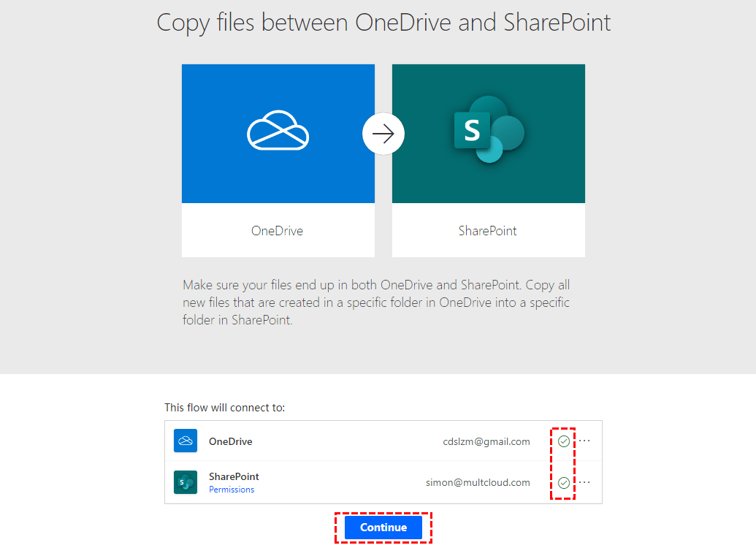Screen dimensions: 756x548
Task: Click the OneDrive connection status checkmark
Action: point(564,441)
